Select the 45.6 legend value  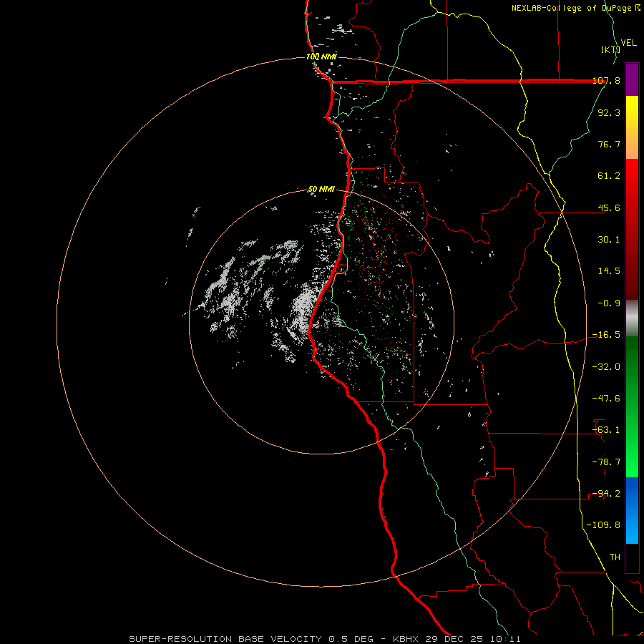point(609,208)
